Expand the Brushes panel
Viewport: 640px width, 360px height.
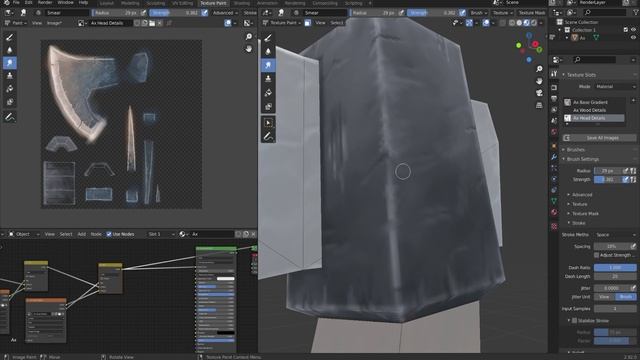(575, 150)
